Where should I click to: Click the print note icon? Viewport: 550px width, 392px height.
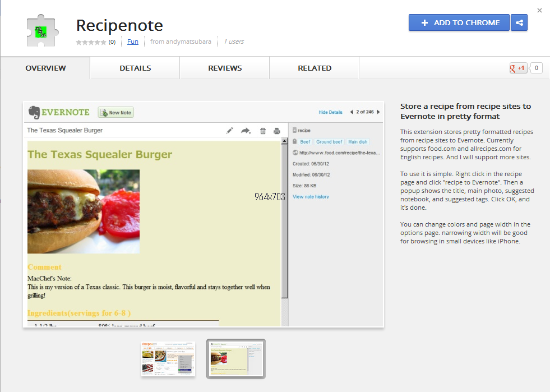tap(277, 131)
